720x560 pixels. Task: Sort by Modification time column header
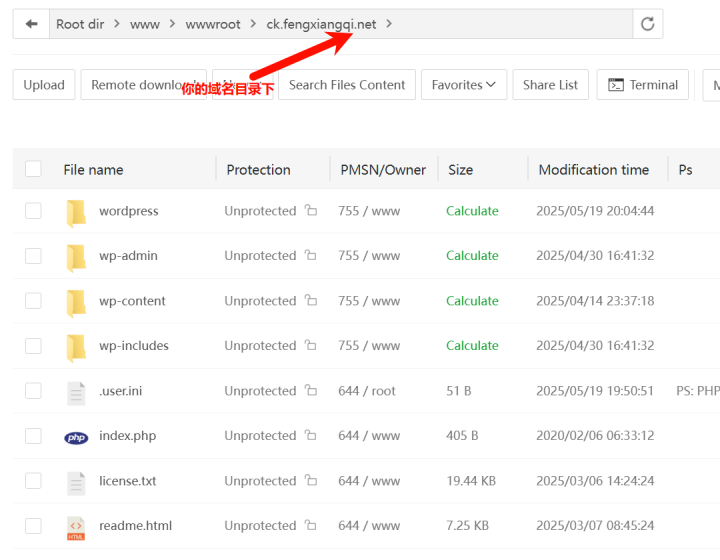tap(594, 170)
